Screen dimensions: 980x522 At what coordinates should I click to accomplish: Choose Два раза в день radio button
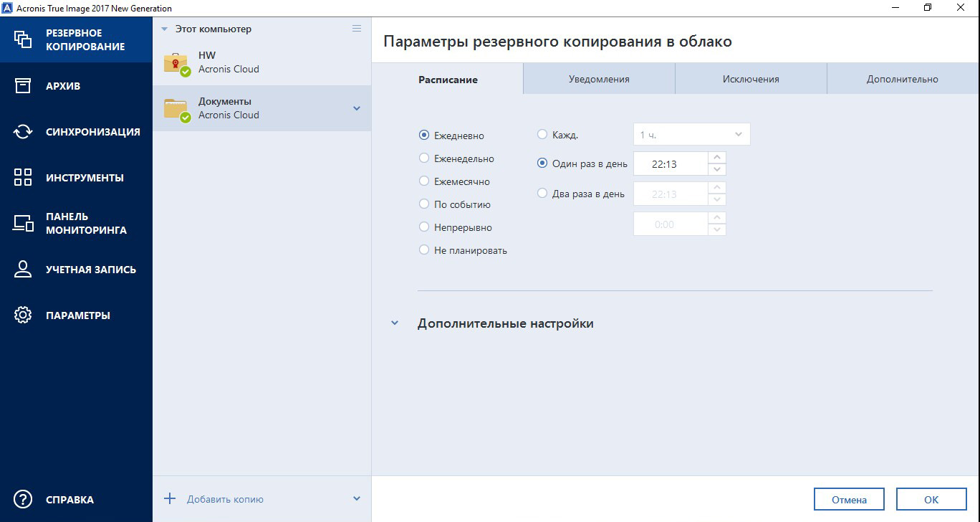[x=542, y=193]
